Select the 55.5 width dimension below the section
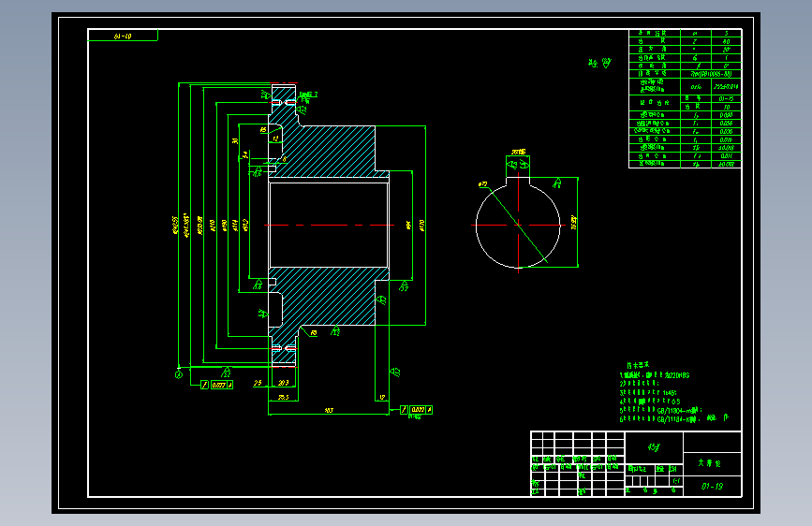Image resolution: width=812 pixels, height=526 pixels. 283,397
